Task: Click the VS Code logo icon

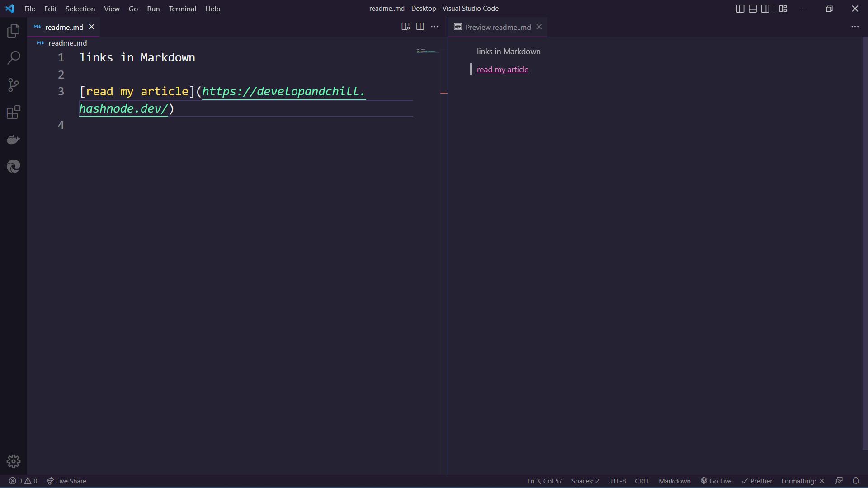Action: point(10,9)
